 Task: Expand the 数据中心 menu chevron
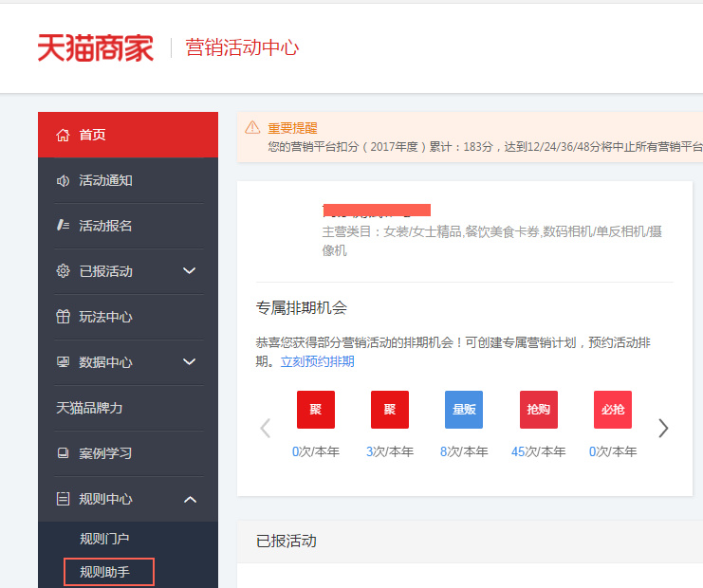click(x=189, y=361)
